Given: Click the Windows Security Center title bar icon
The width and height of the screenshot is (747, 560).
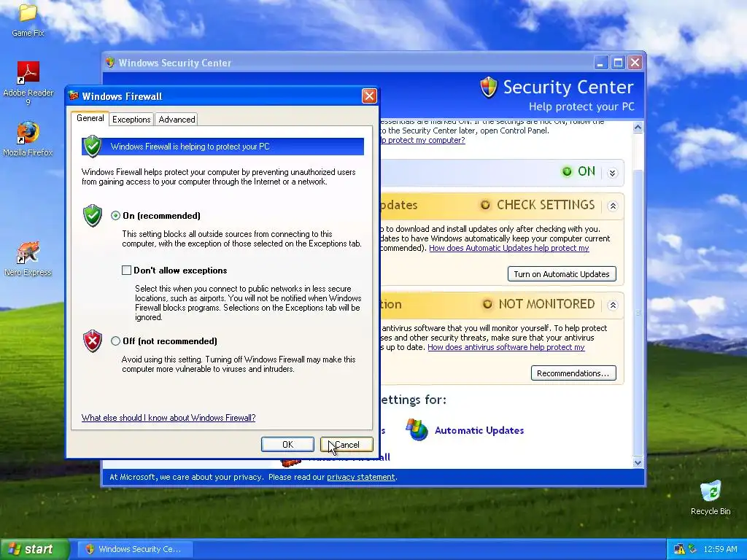Looking at the screenshot, I should coord(110,63).
